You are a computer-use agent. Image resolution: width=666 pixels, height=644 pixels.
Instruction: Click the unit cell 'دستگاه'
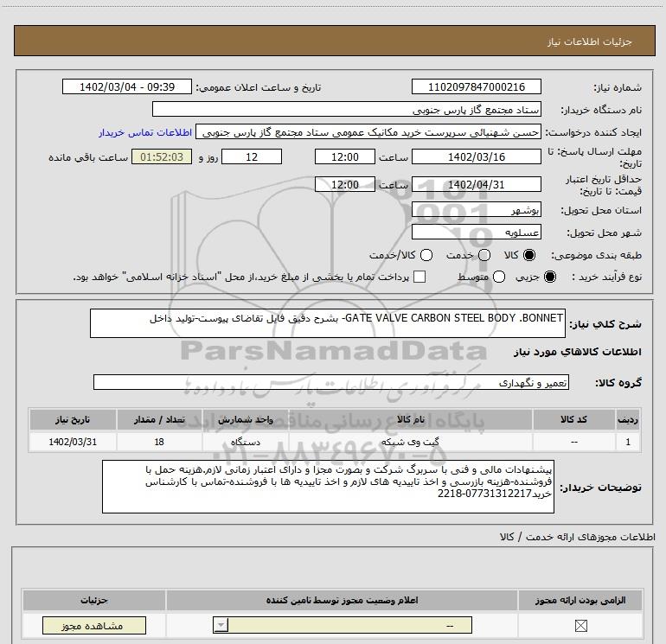pos(246,442)
